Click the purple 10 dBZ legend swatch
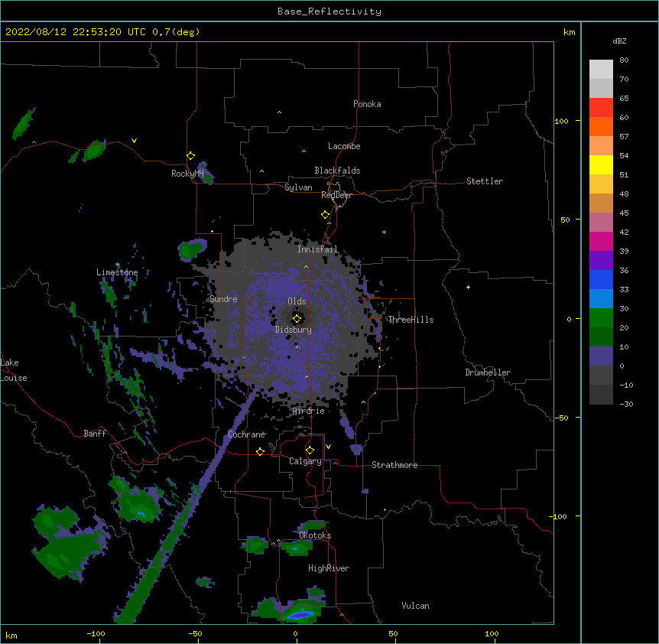The height and width of the screenshot is (644, 659). pos(601,356)
